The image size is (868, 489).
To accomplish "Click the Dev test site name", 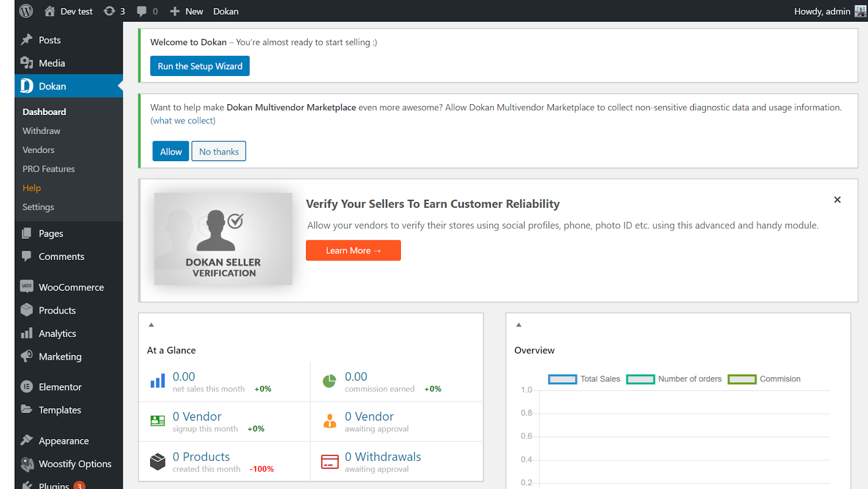I will click(76, 11).
